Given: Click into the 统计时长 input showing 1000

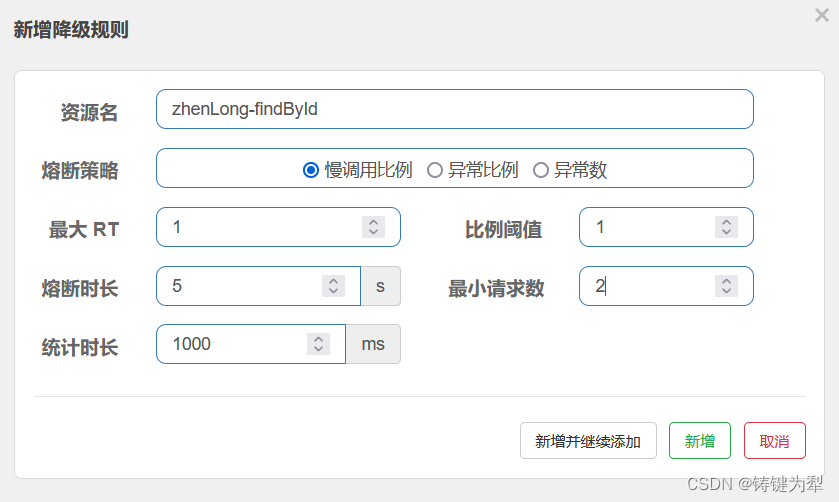Looking at the screenshot, I should coord(251,344).
